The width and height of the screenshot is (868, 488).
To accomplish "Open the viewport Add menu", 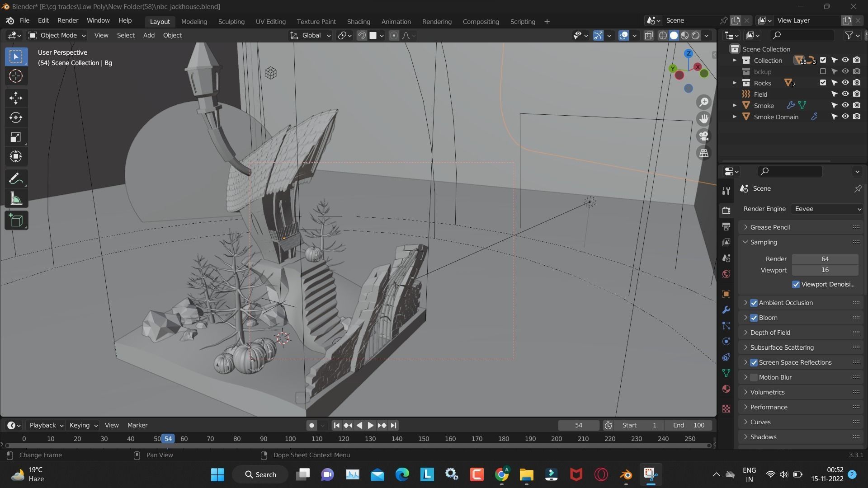I will tap(149, 35).
